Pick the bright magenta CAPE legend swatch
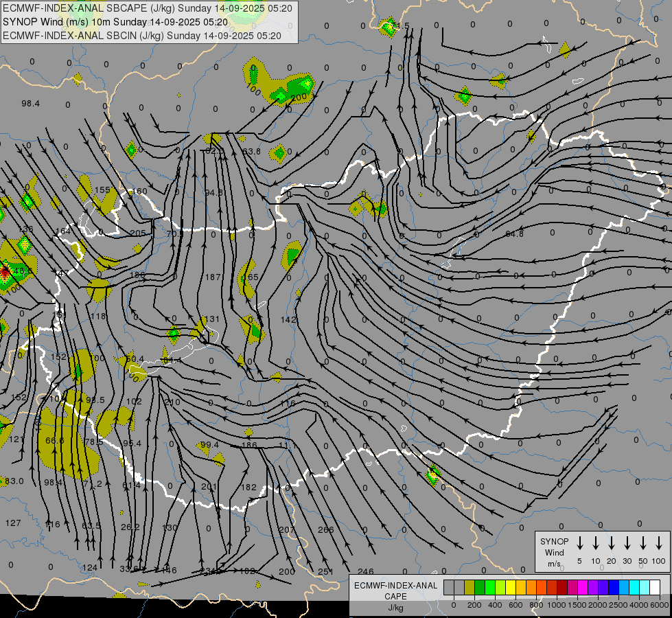The height and width of the screenshot is (618, 672). [583, 588]
